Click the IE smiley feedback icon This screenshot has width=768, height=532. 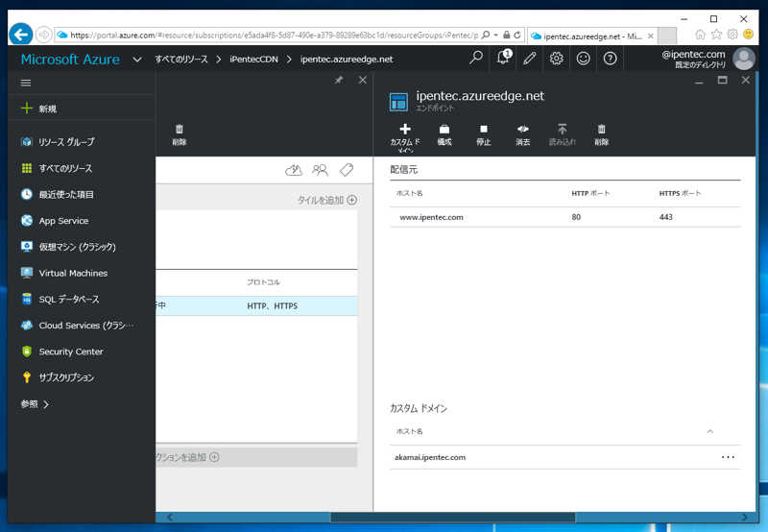click(x=749, y=35)
